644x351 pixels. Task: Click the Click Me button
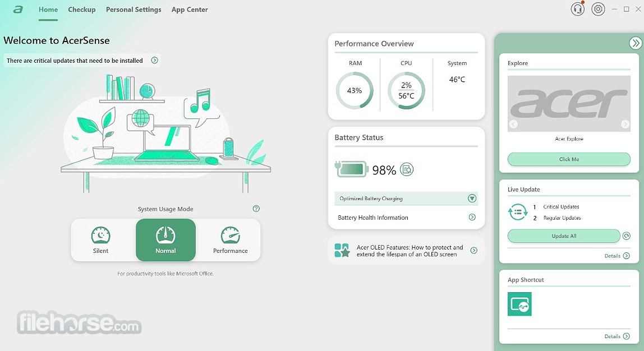(x=569, y=159)
